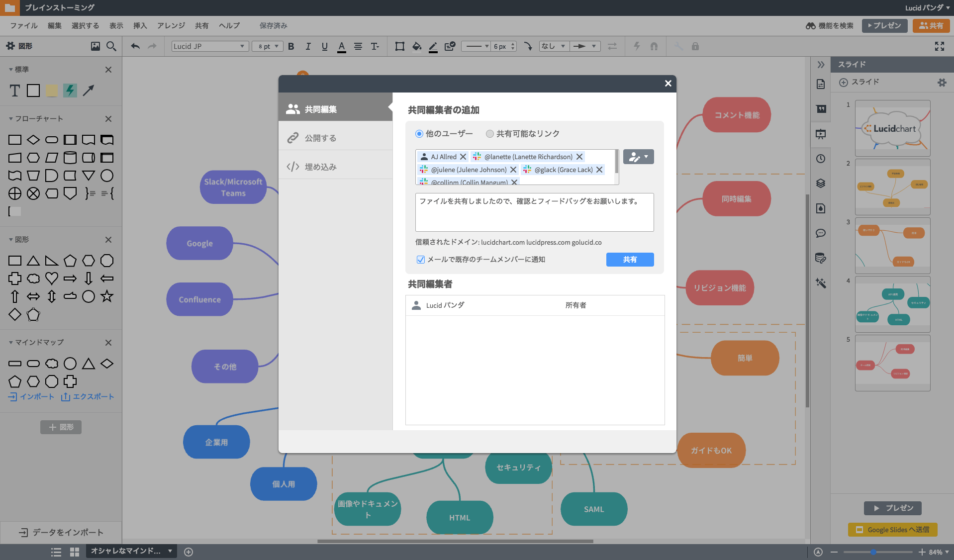Viewport: 954px width, 560px height.
Task: Switch to the 公開する tab
Action: pos(320,138)
